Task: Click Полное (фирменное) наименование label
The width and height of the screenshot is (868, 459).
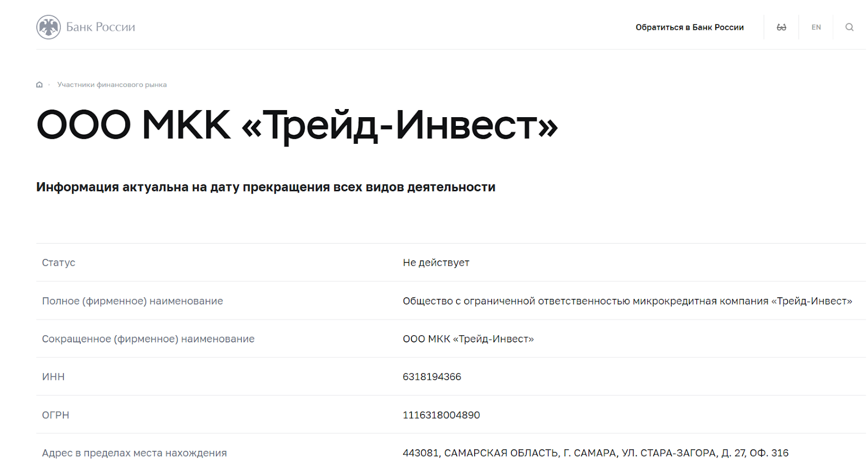Action: (x=132, y=301)
